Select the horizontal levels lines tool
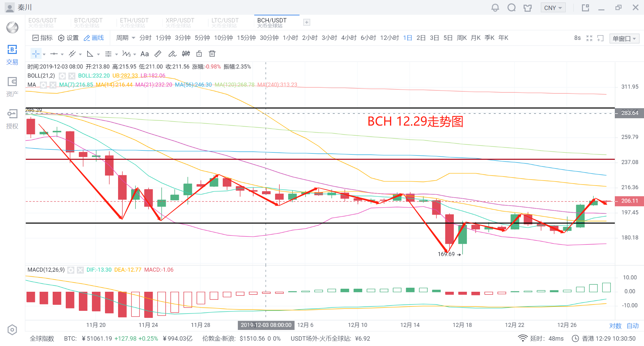 pos(108,54)
